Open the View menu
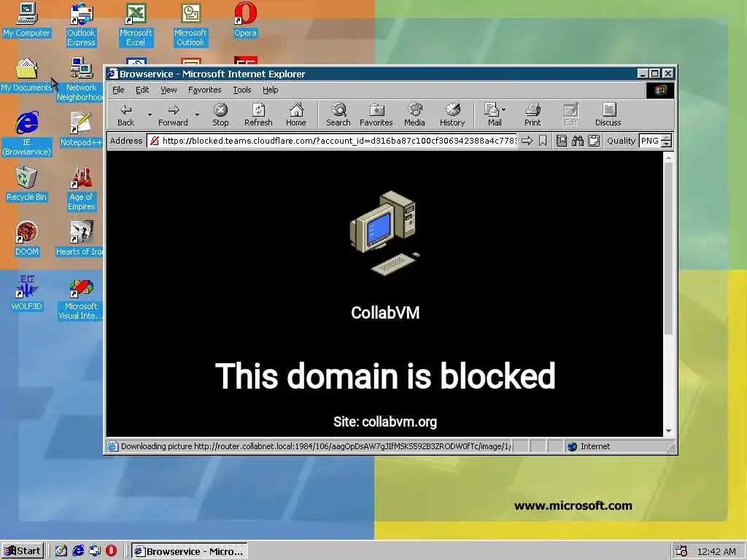The width and height of the screenshot is (747, 560). click(x=169, y=90)
